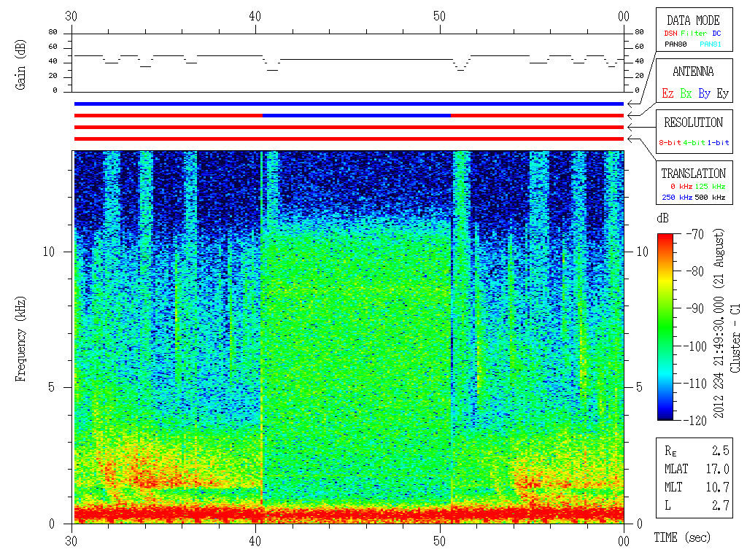747x560 pixels.
Task: Click the left frequency label 10
Action: pos(49,252)
